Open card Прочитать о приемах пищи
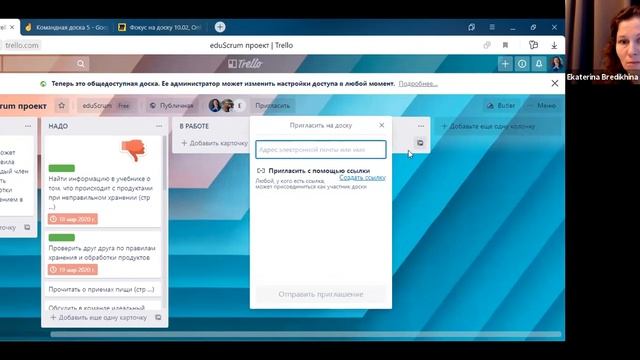Image resolution: width=640 pixels, height=360 pixels. 102,289
